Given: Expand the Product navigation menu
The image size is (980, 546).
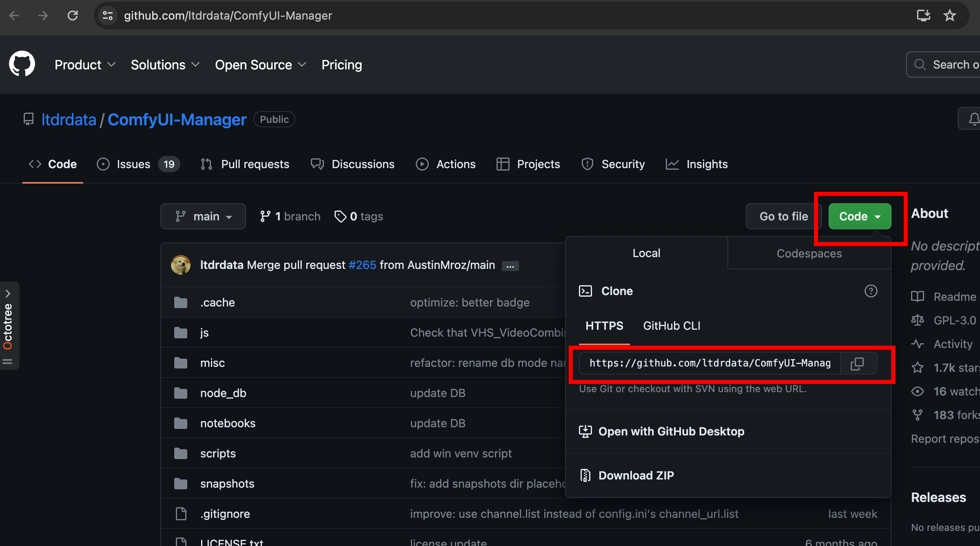Looking at the screenshot, I should pyautogui.click(x=85, y=64).
